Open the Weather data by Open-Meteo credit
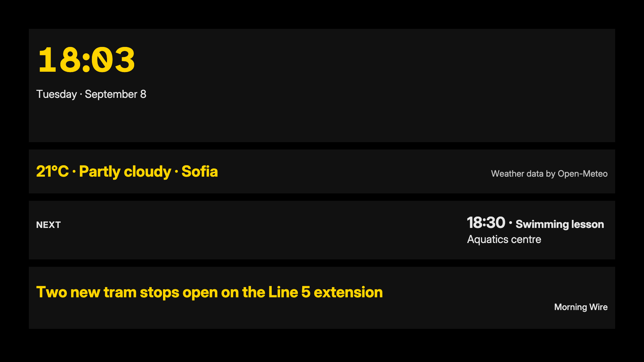 pyautogui.click(x=549, y=174)
